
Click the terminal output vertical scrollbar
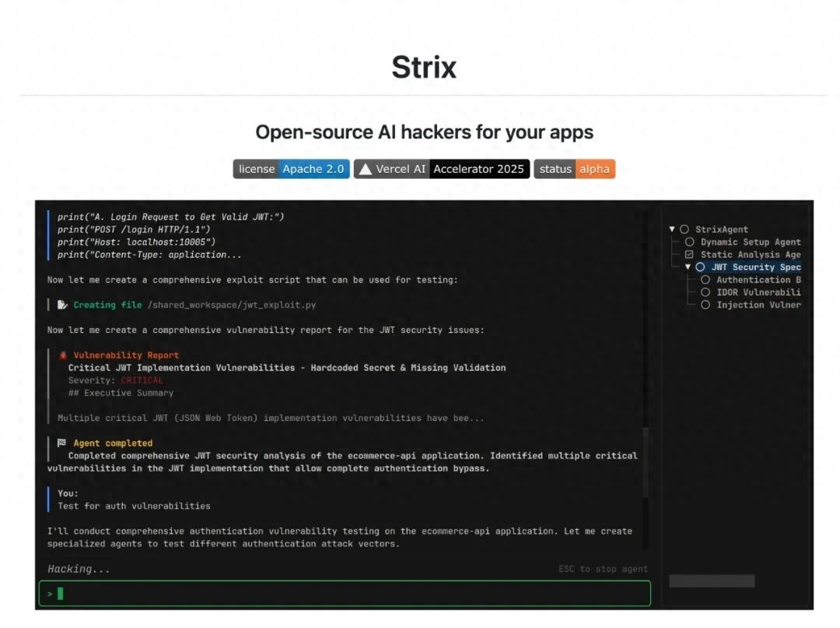(646, 464)
